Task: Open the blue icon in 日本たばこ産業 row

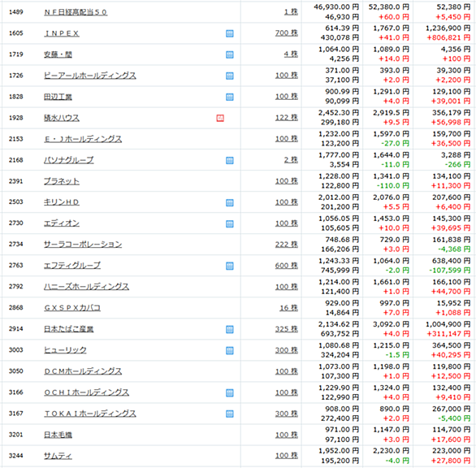Action: 230,330
